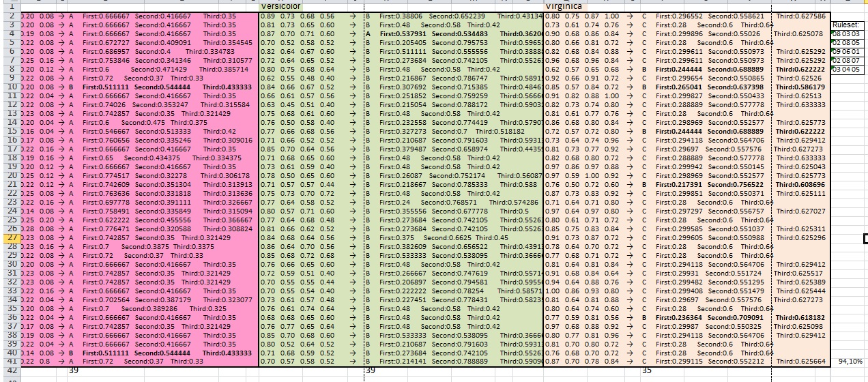Select the bold A class cell in row 4

tap(368, 33)
